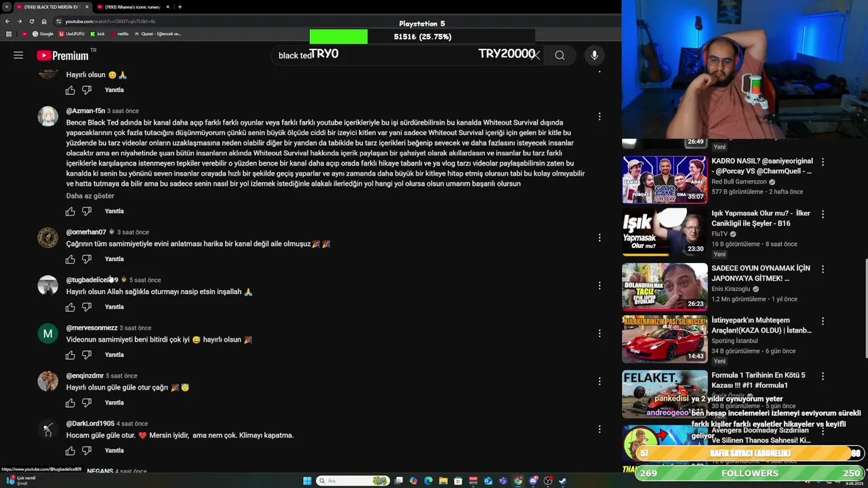Open options menu for KADRO NASIL video

823,162
